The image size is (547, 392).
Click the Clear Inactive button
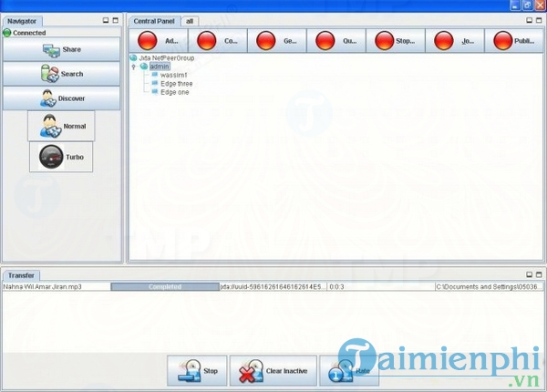pos(273,371)
